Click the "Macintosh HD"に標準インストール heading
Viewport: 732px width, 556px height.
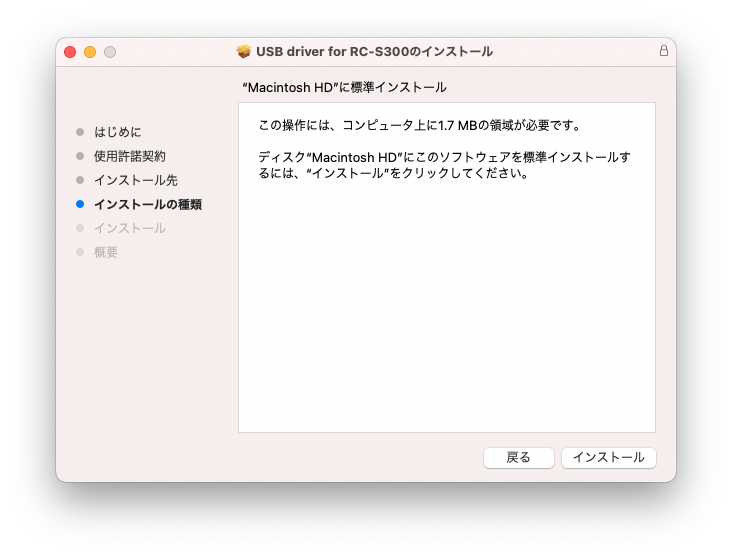pos(344,88)
